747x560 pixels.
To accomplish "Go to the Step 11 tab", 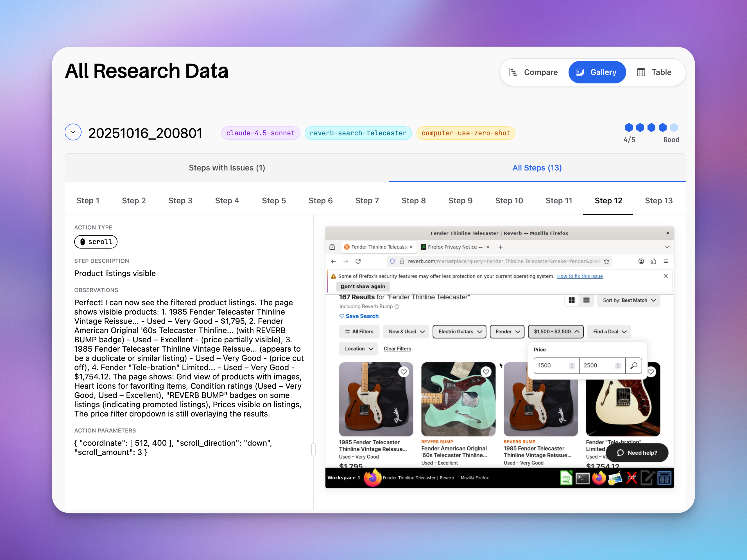I will (x=559, y=201).
